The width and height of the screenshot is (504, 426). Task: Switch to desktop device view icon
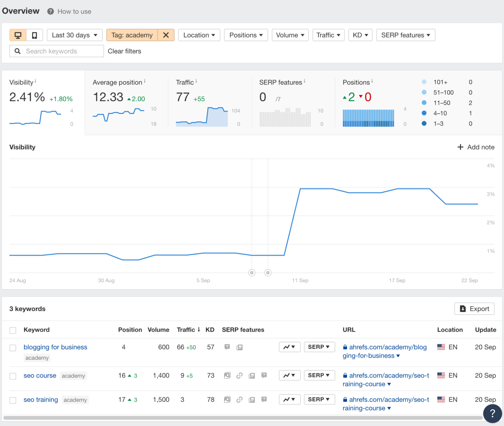18,35
